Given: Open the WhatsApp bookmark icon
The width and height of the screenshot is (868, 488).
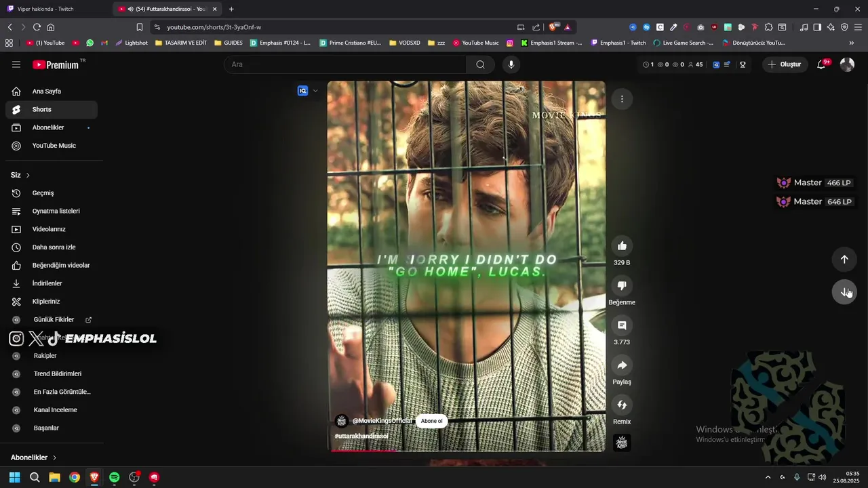Looking at the screenshot, I should [x=90, y=43].
